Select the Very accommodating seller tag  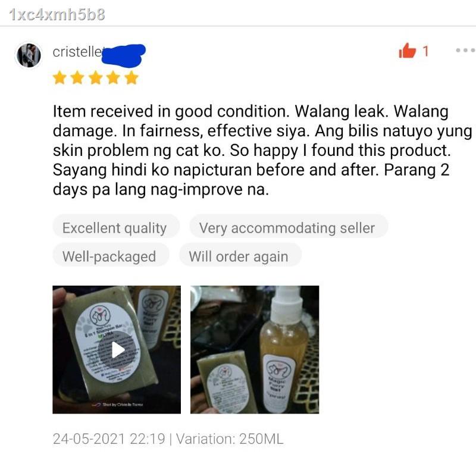point(289,228)
